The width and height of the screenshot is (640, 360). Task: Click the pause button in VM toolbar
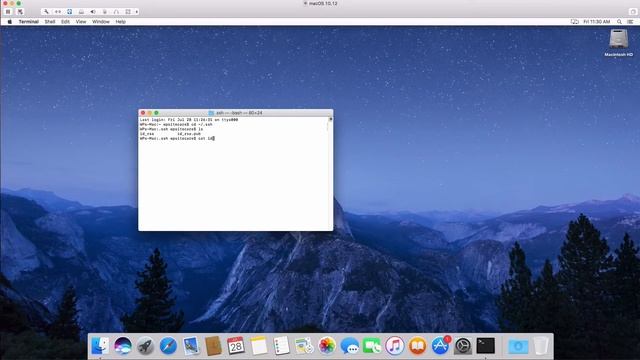point(8,12)
